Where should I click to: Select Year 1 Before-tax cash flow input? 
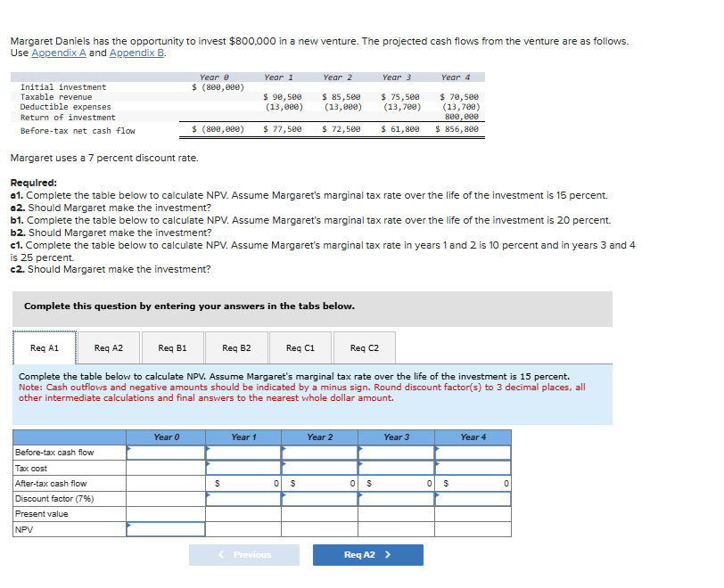point(243,453)
